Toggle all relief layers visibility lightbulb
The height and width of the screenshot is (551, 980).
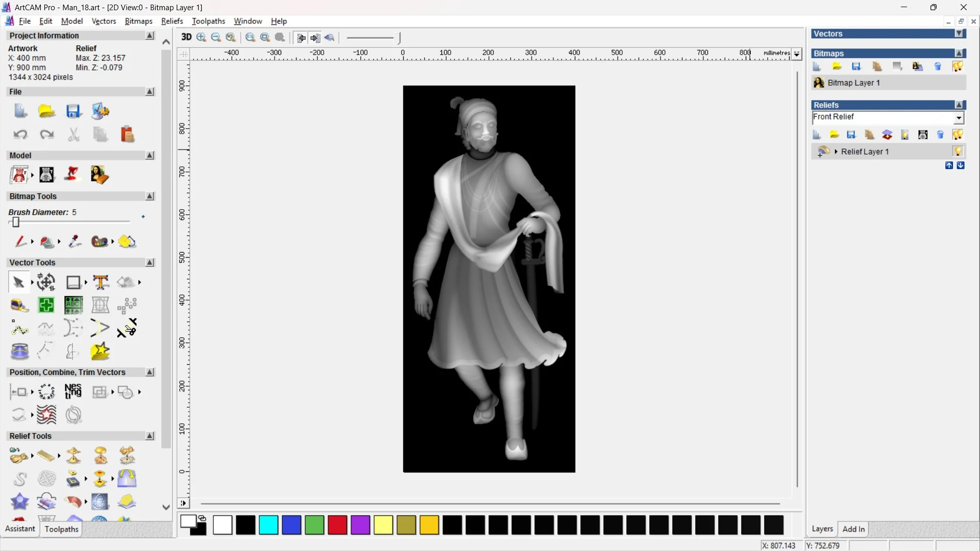[x=958, y=135]
